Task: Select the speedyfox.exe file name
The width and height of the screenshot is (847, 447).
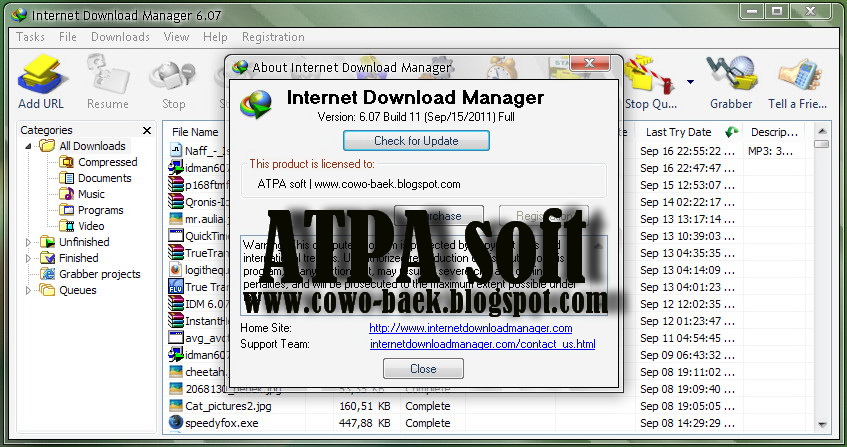Action: [221, 423]
